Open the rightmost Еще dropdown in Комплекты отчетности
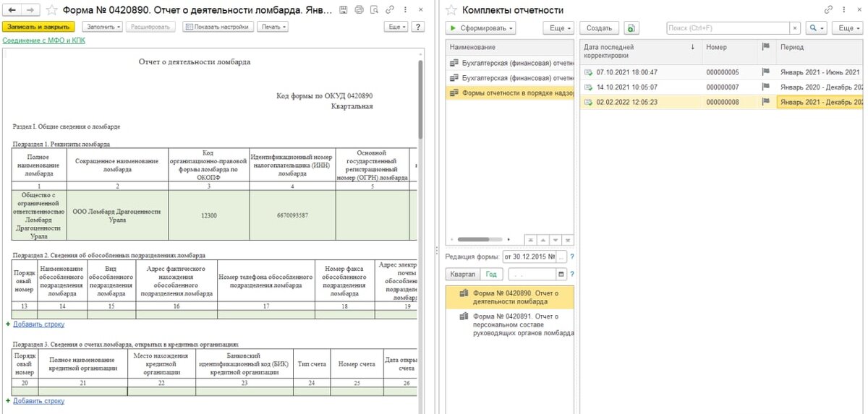This screenshot has height=414, width=868. (x=846, y=27)
